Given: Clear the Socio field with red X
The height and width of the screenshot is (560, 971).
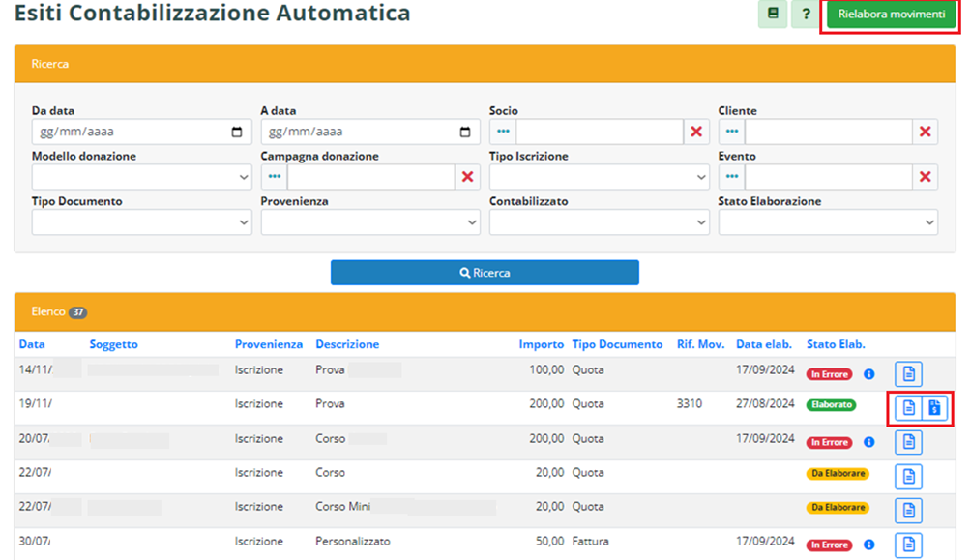Looking at the screenshot, I should [696, 132].
